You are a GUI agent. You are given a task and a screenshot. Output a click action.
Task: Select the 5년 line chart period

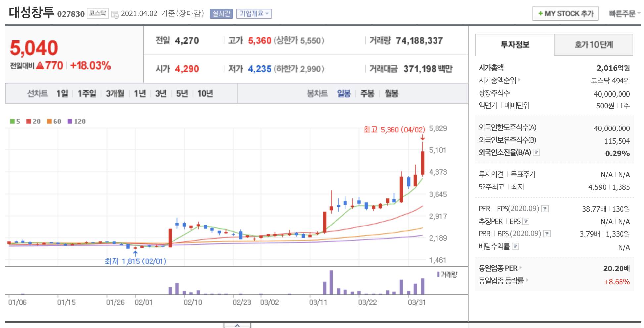tap(182, 94)
